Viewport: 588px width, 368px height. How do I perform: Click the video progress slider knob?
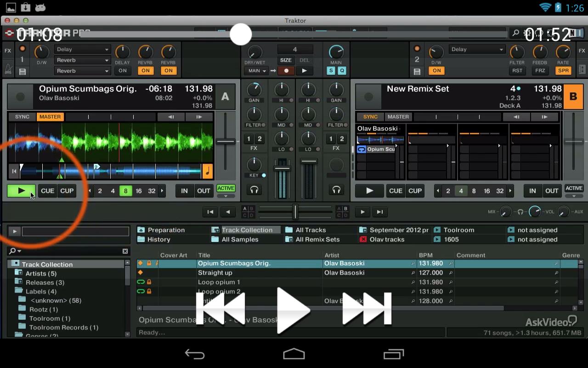click(x=241, y=34)
